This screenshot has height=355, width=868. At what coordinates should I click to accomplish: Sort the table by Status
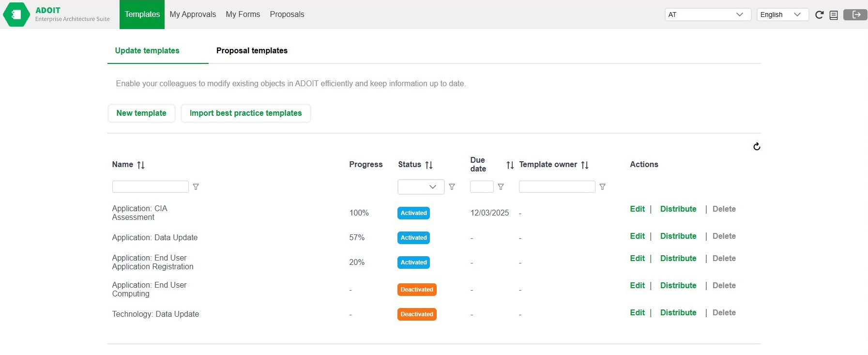[428, 165]
